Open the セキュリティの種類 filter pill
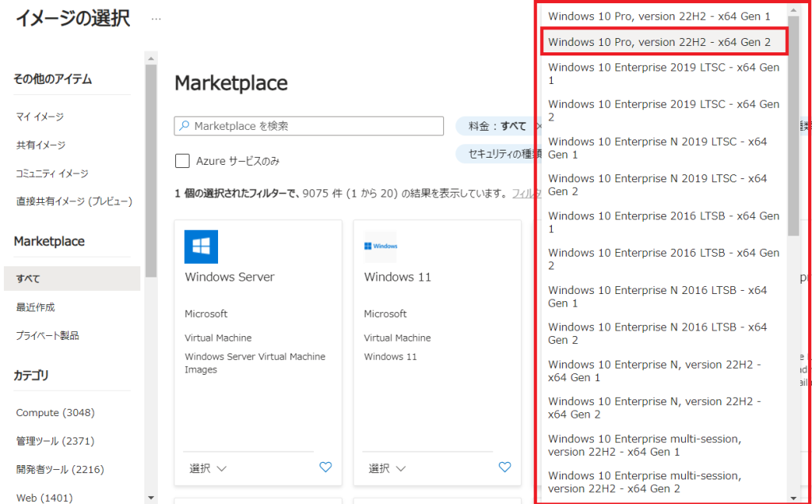The width and height of the screenshot is (812, 504). click(498, 154)
